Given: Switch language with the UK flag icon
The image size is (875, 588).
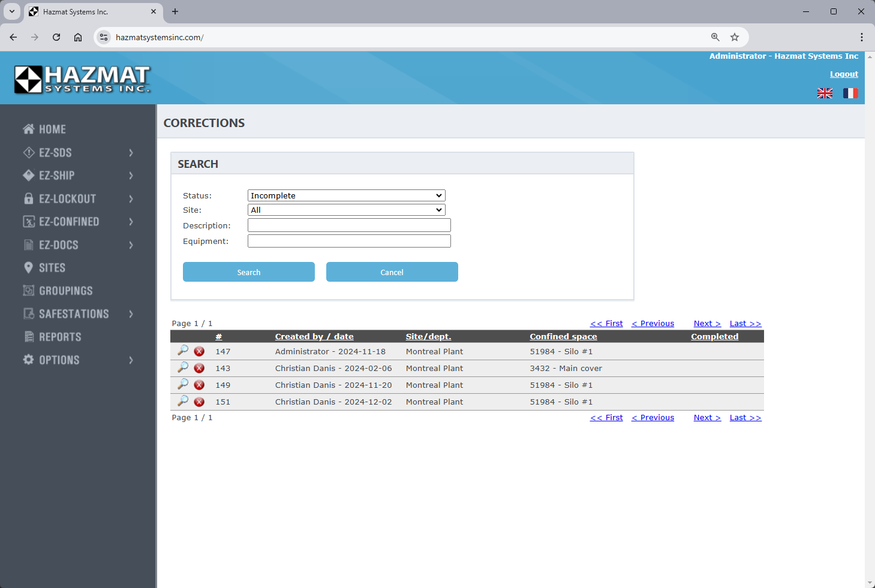Looking at the screenshot, I should coord(825,93).
